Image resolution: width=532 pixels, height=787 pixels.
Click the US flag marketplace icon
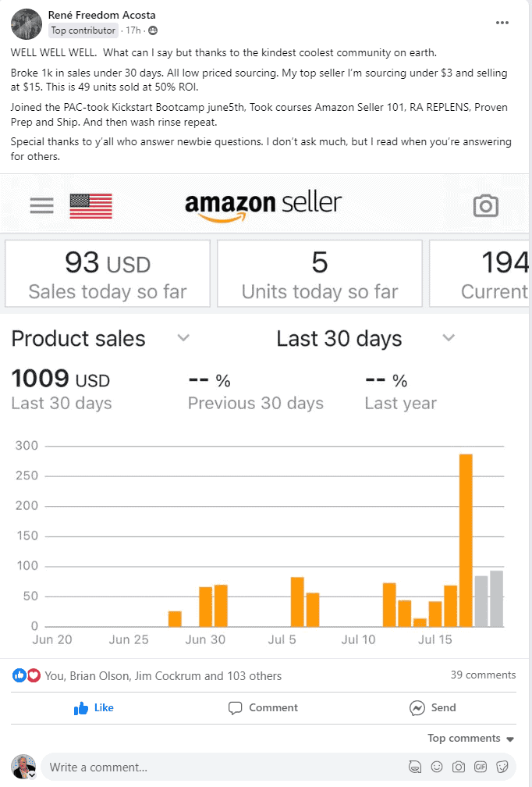(x=90, y=205)
